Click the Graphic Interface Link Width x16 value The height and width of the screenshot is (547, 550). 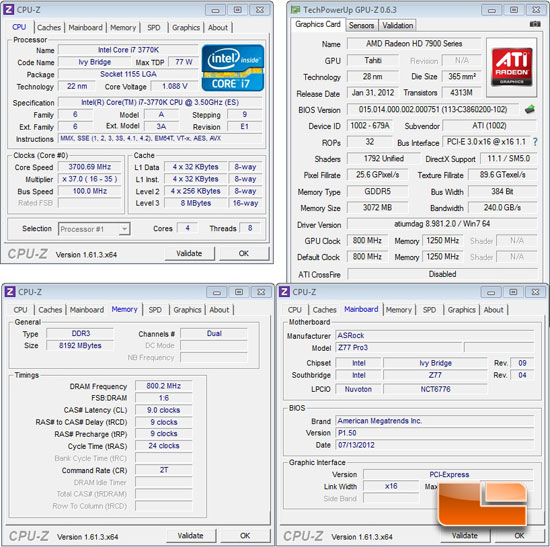point(391,486)
